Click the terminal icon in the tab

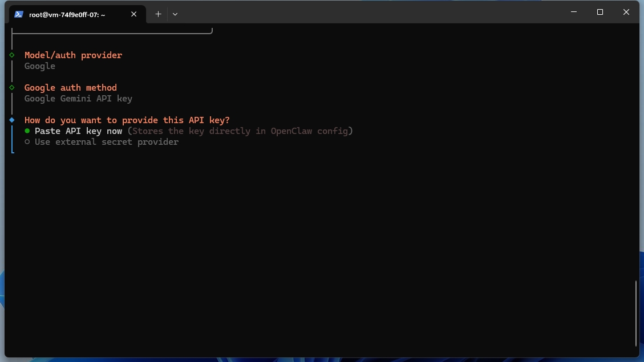[19, 14]
